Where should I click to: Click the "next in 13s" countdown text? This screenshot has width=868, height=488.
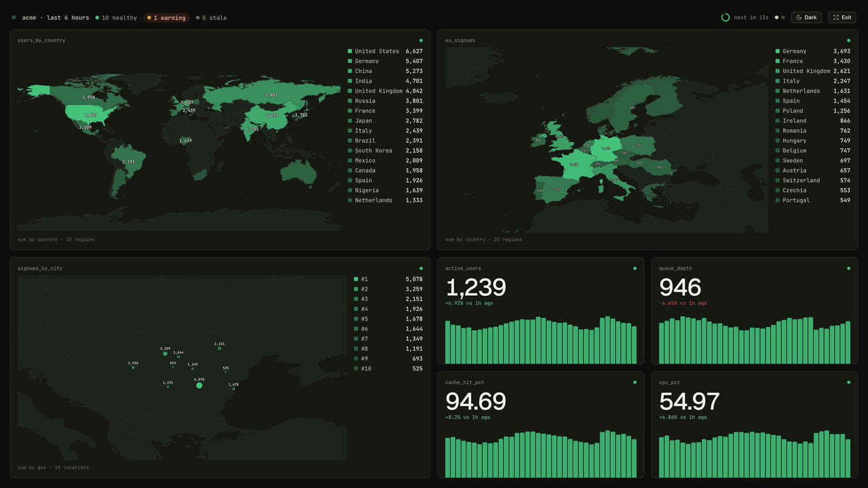(x=751, y=17)
